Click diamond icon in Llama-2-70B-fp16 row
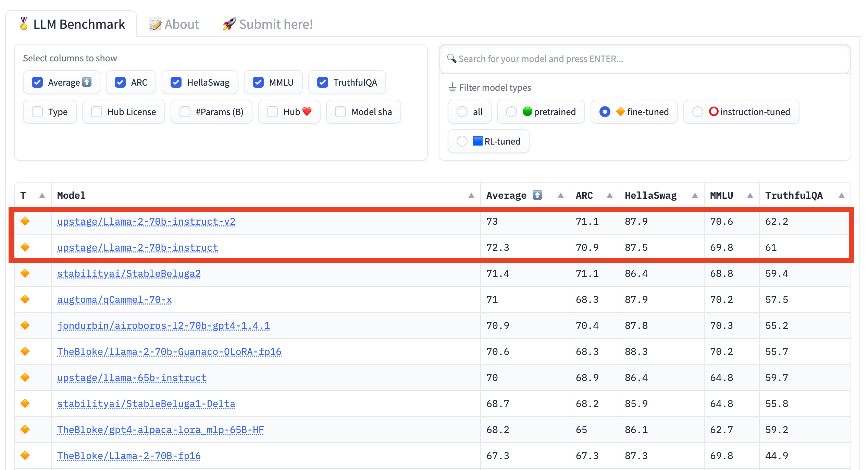This screenshot has height=470, width=868. (x=25, y=456)
